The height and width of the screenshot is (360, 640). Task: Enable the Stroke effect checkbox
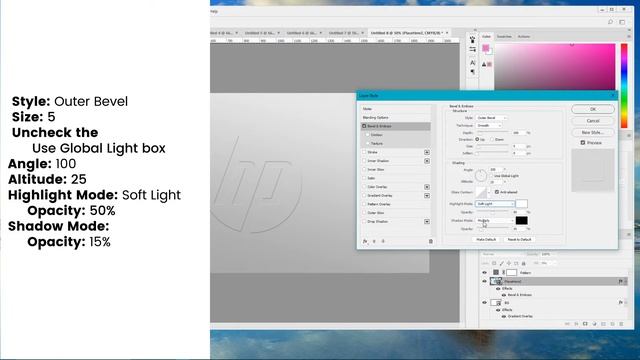click(364, 152)
